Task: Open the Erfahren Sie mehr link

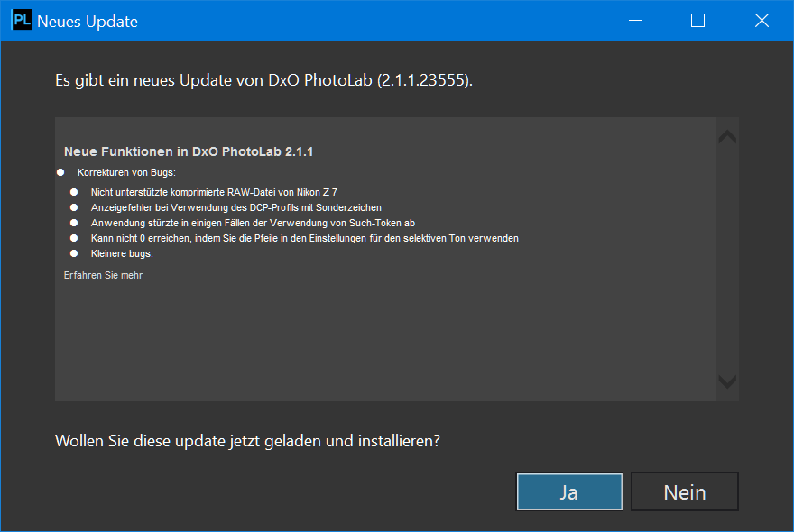Action: pos(103,275)
